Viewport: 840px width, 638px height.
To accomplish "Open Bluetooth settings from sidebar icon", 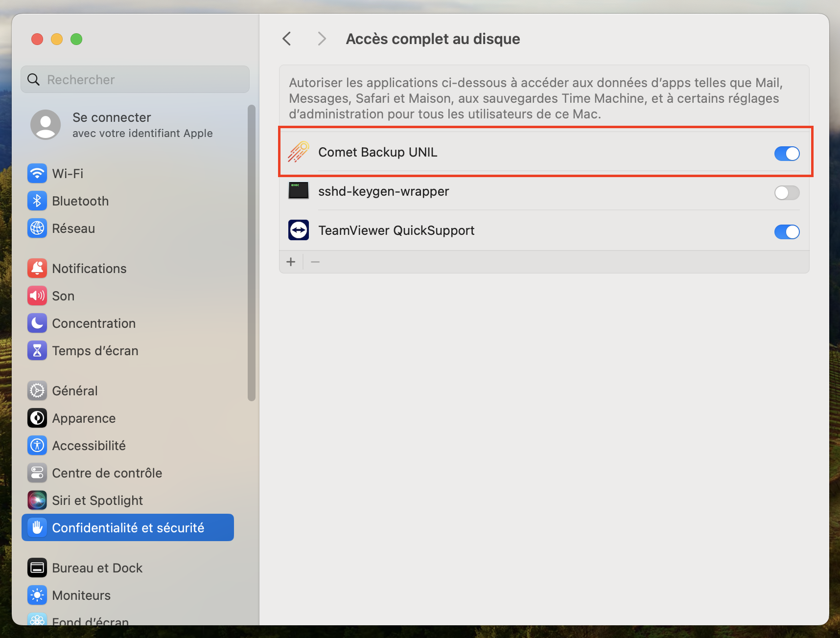I will [37, 201].
